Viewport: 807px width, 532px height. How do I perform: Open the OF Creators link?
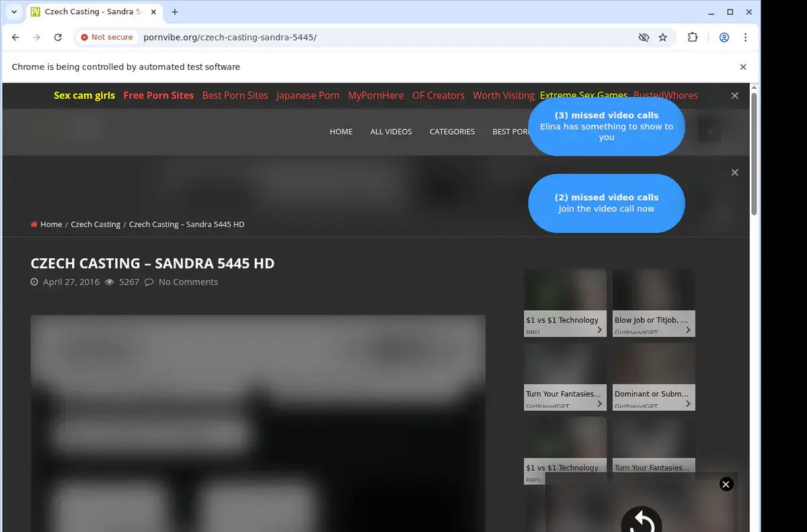point(438,96)
